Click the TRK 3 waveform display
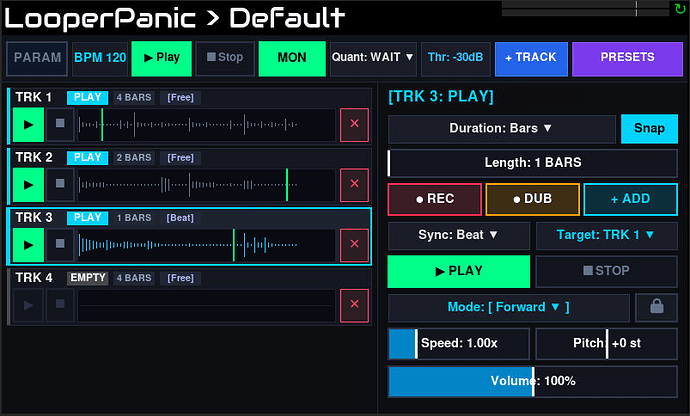Image resolution: width=690 pixels, height=416 pixels. click(206, 245)
